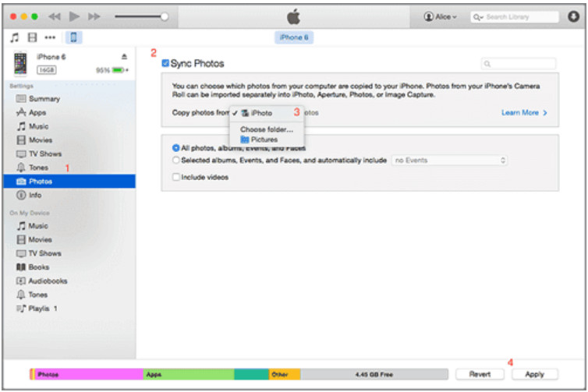588x392 pixels.
Task: Select the iPhone 6 tab
Action: point(294,37)
